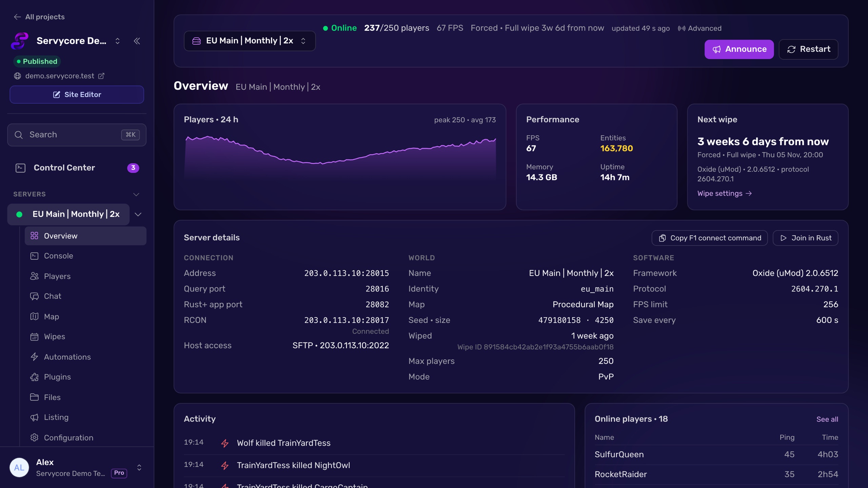Click the clipboard icon on Copy F1 button
The width and height of the screenshot is (868, 488).
(662, 238)
